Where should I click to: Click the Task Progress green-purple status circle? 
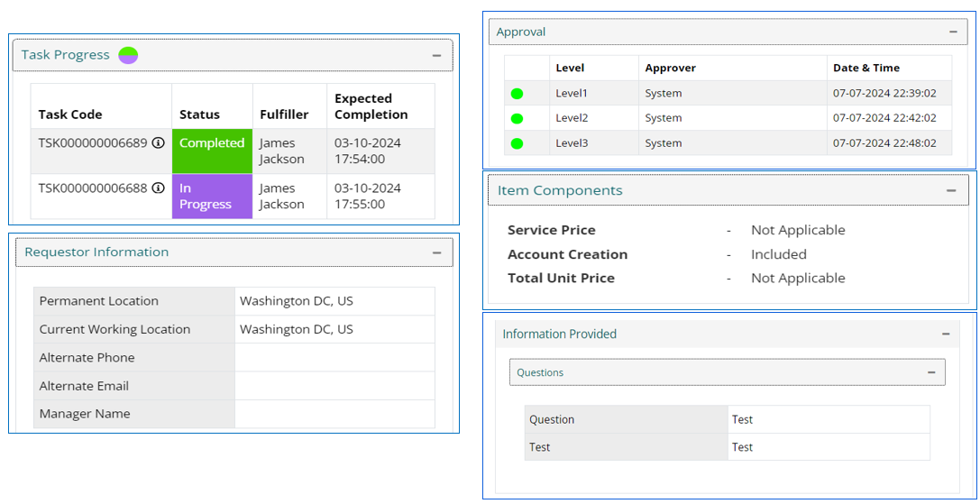(128, 55)
